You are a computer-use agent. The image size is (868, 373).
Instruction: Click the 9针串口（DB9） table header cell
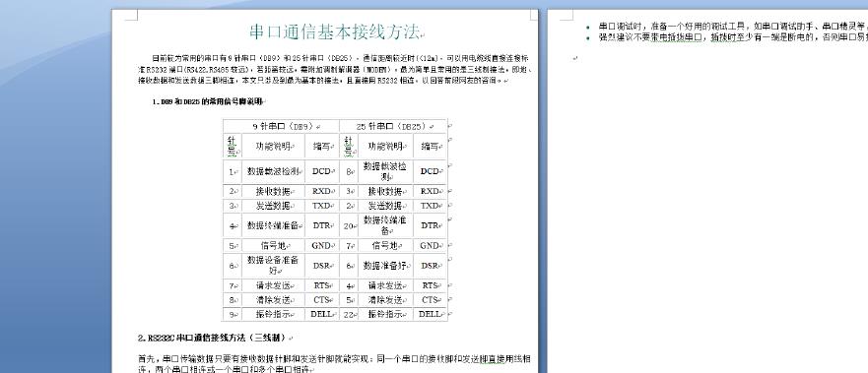281,127
